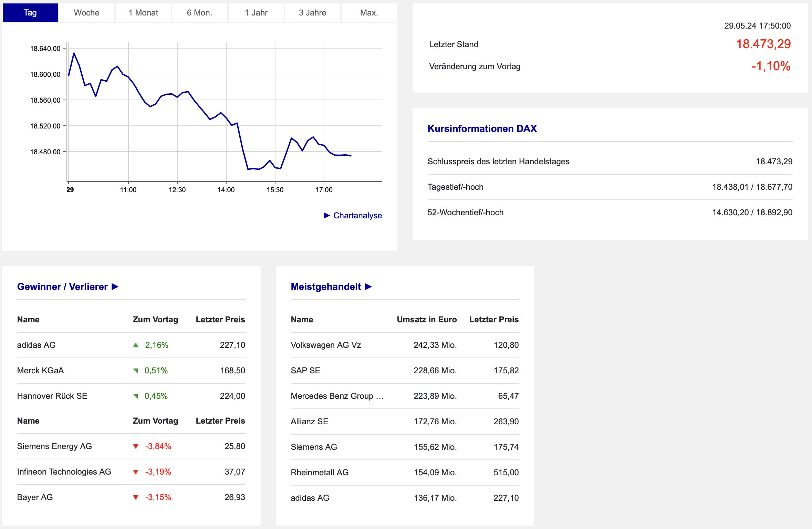Screen dimensions: 812x529
Task: Click the green up arrow beside adidas AG
Action: tap(136, 345)
